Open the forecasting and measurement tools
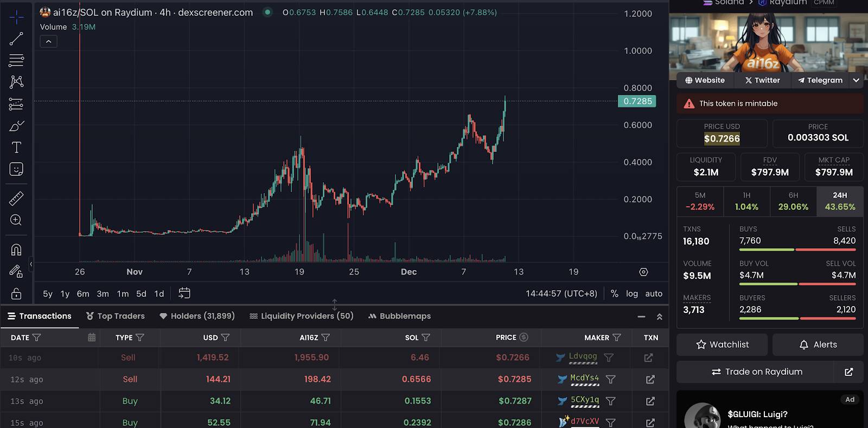The width and height of the screenshot is (868, 428). (x=16, y=104)
